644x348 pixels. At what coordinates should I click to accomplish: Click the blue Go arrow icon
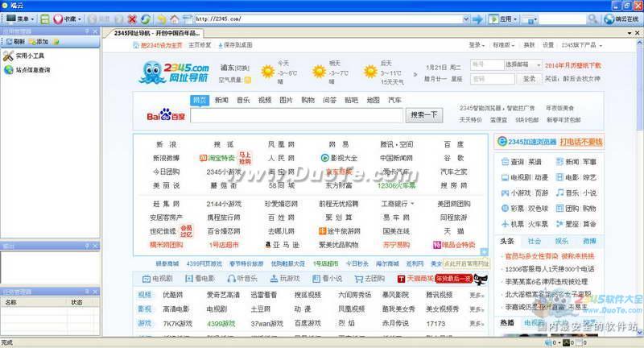coord(477,19)
